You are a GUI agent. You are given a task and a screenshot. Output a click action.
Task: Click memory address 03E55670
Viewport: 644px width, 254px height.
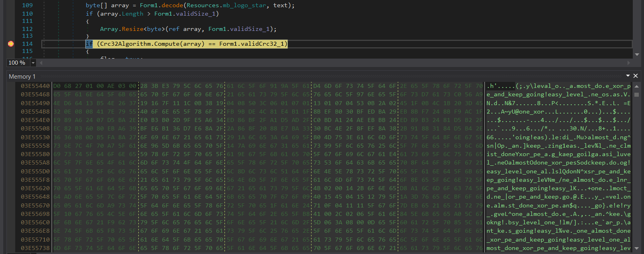click(35, 205)
